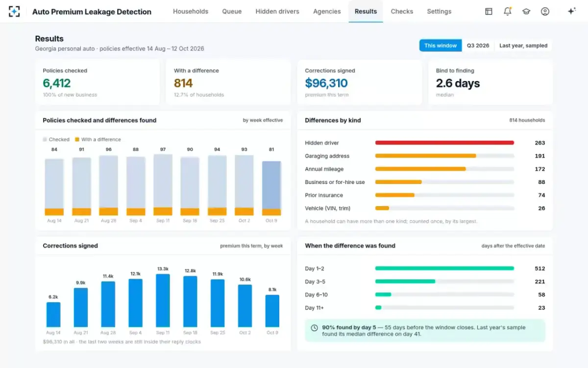Click the Auto Premium Leakage Detection title

click(92, 12)
